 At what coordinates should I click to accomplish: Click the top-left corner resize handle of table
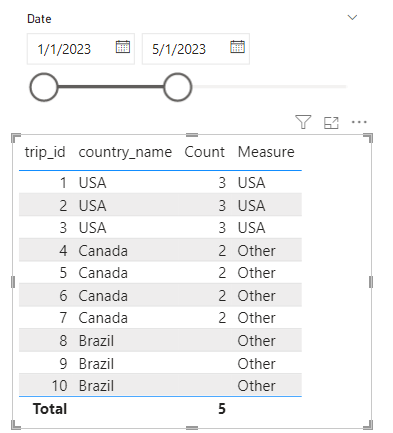[16, 138]
